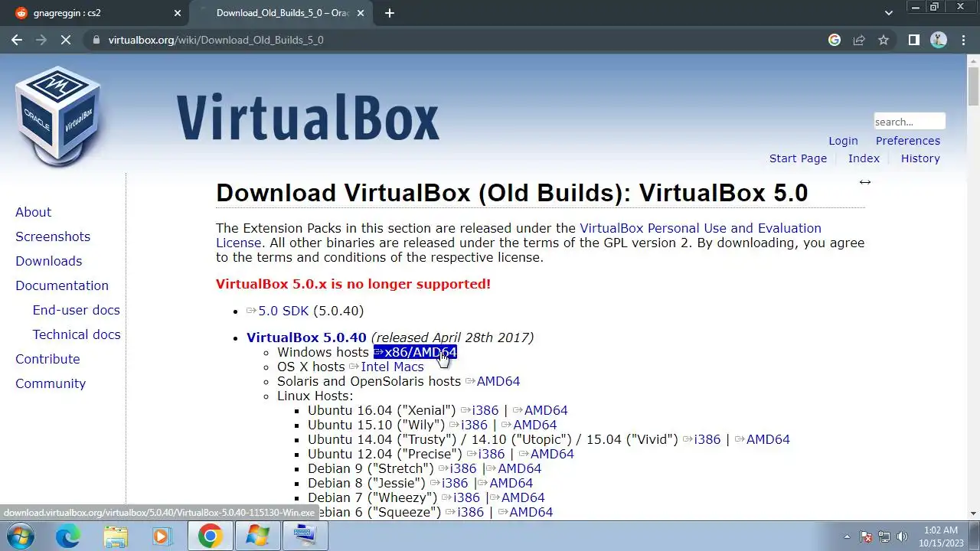The height and width of the screenshot is (551, 980).
Task: Open End-user docs in the sidebar
Action: pos(77,310)
